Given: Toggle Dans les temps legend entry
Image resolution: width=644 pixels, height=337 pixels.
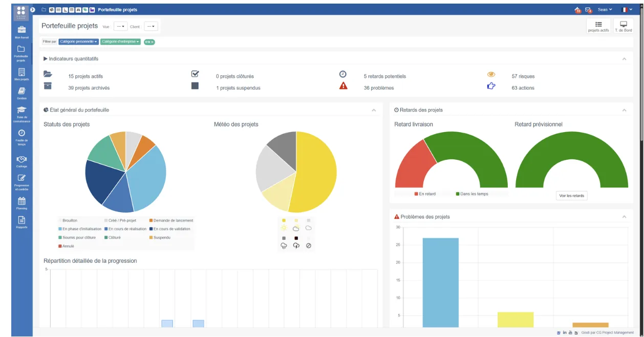Looking at the screenshot, I should (472, 194).
